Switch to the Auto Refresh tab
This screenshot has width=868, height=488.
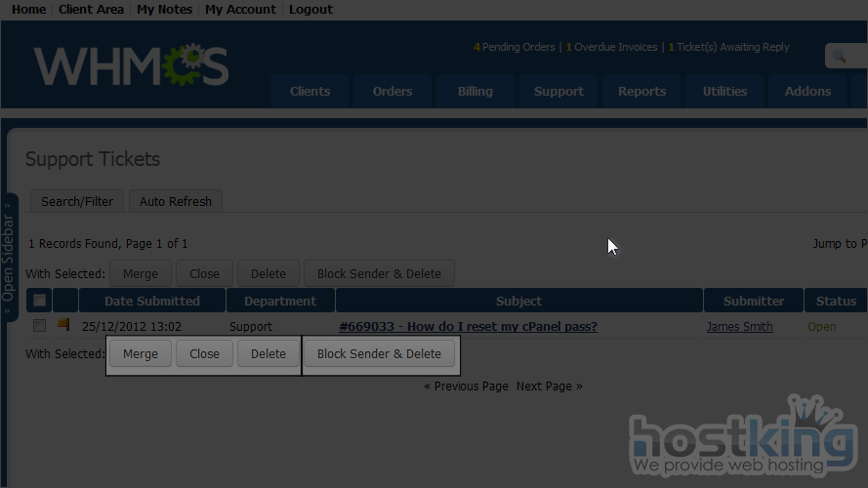click(176, 202)
